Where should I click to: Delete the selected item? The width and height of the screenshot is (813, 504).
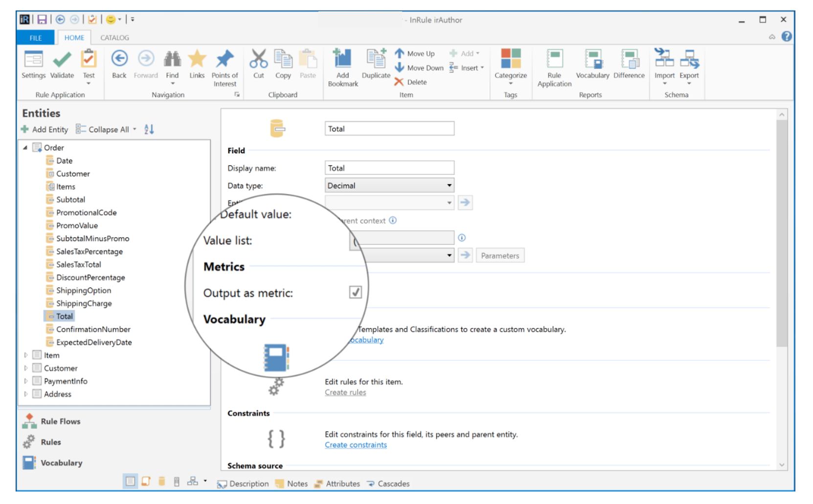pos(411,82)
